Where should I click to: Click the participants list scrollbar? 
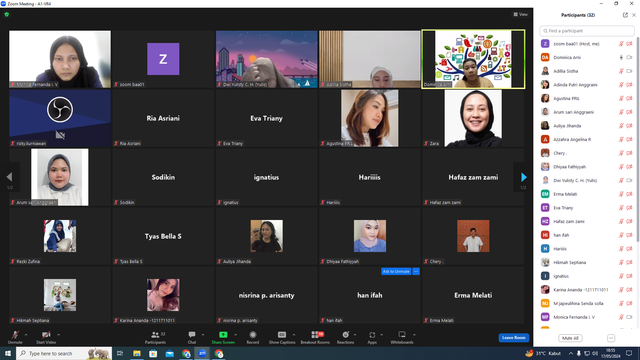638,139
